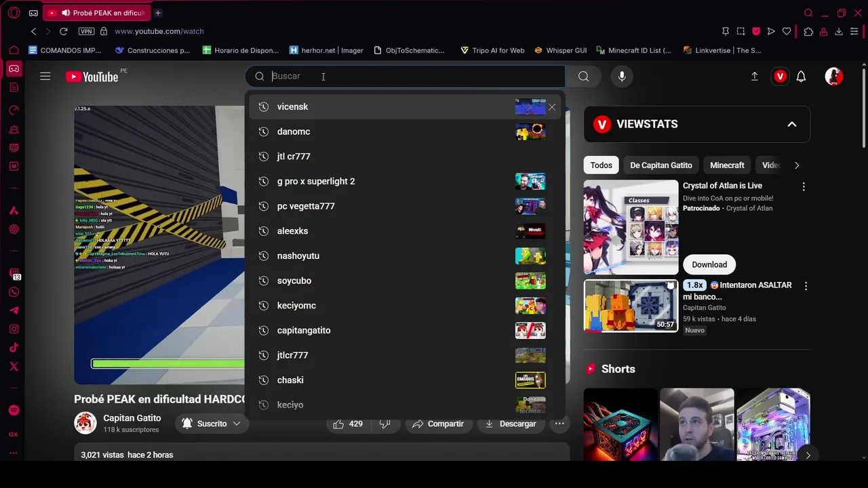This screenshot has height=488, width=868.
Task: Dislike the video
Action: pos(384,424)
